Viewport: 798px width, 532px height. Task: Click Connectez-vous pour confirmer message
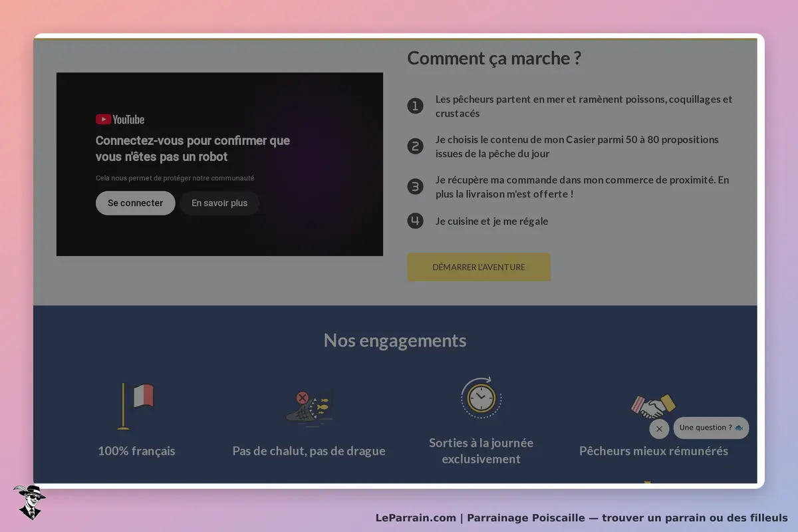(x=193, y=149)
